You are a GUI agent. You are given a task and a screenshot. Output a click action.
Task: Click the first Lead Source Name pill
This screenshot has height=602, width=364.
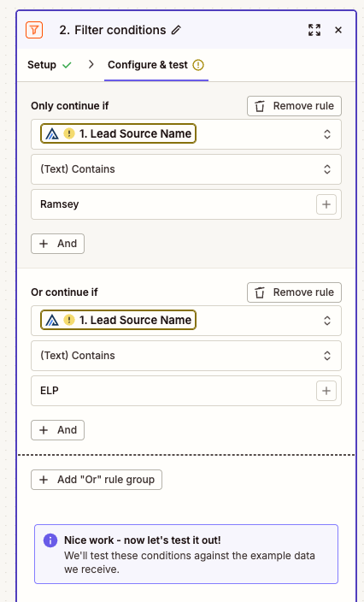pos(118,133)
